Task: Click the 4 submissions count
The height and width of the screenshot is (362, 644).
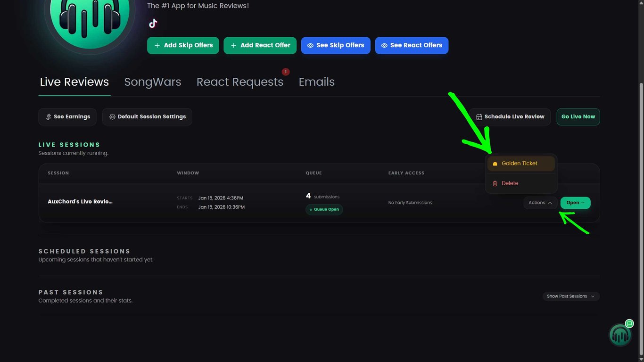Action: [322, 196]
